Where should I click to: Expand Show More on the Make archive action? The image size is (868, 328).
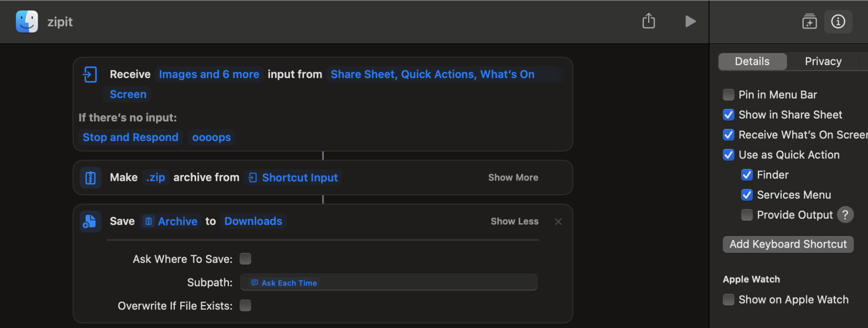click(x=513, y=178)
